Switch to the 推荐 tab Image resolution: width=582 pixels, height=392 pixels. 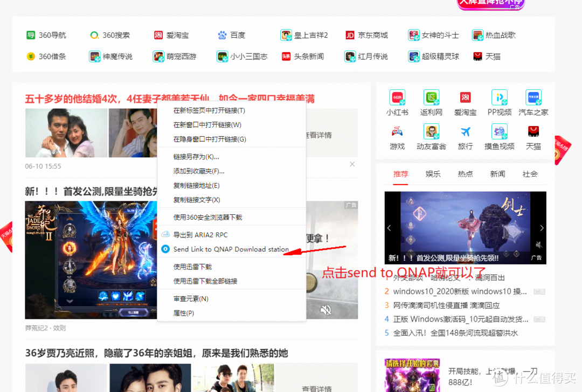(400, 174)
